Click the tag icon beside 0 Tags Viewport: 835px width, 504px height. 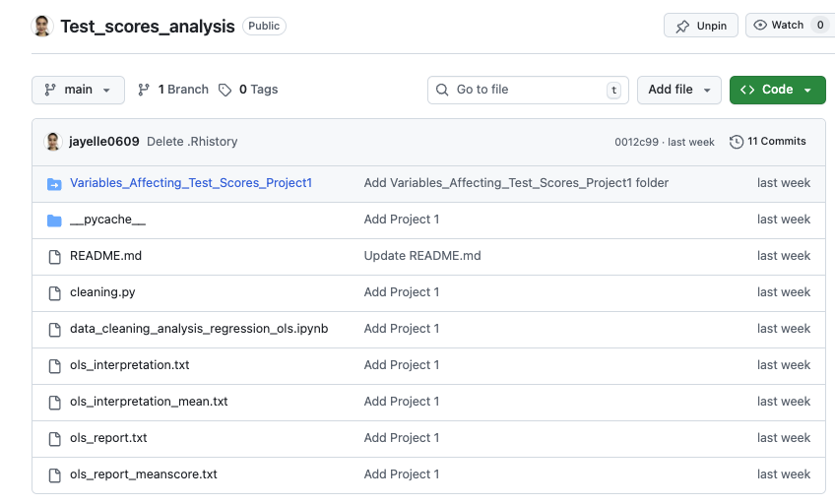[225, 90]
